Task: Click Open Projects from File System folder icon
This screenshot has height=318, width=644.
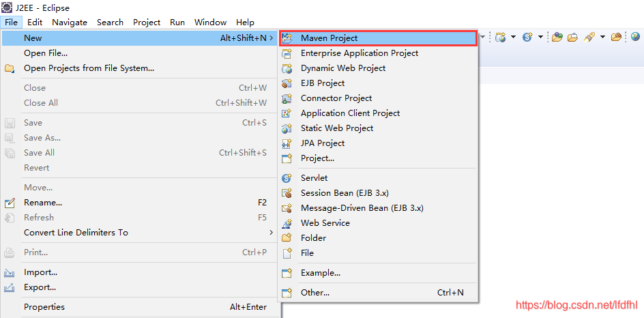Action: pos(10,68)
